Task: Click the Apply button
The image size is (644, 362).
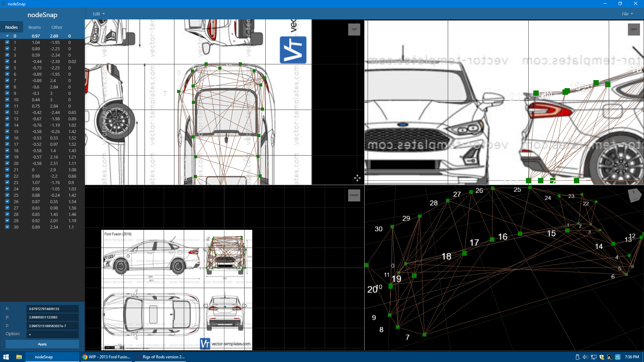Action: (42, 344)
